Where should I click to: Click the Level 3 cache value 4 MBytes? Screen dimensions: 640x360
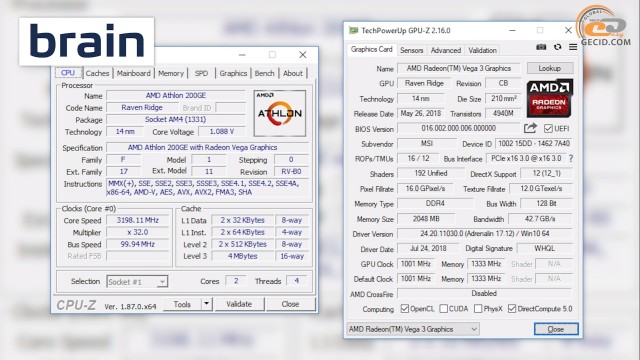(242, 256)
